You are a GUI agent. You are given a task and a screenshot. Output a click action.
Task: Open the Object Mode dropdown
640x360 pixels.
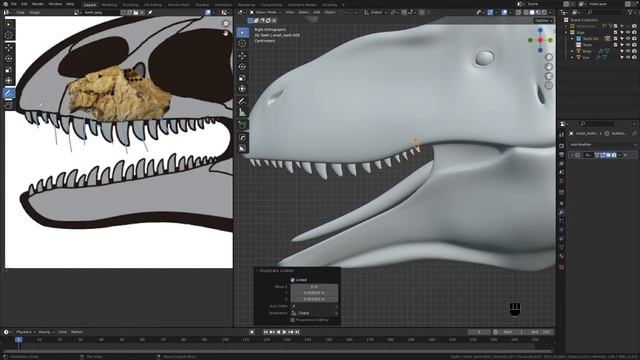point(265,12)
